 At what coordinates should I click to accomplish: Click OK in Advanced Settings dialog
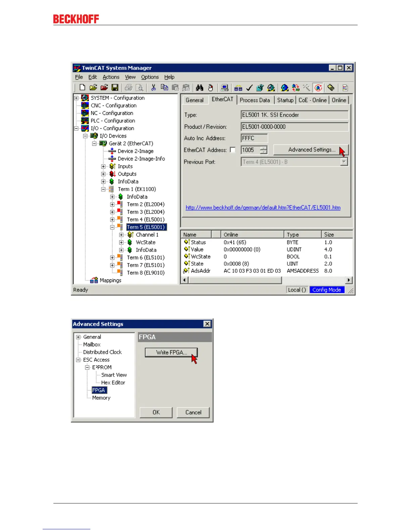point(156,412)
